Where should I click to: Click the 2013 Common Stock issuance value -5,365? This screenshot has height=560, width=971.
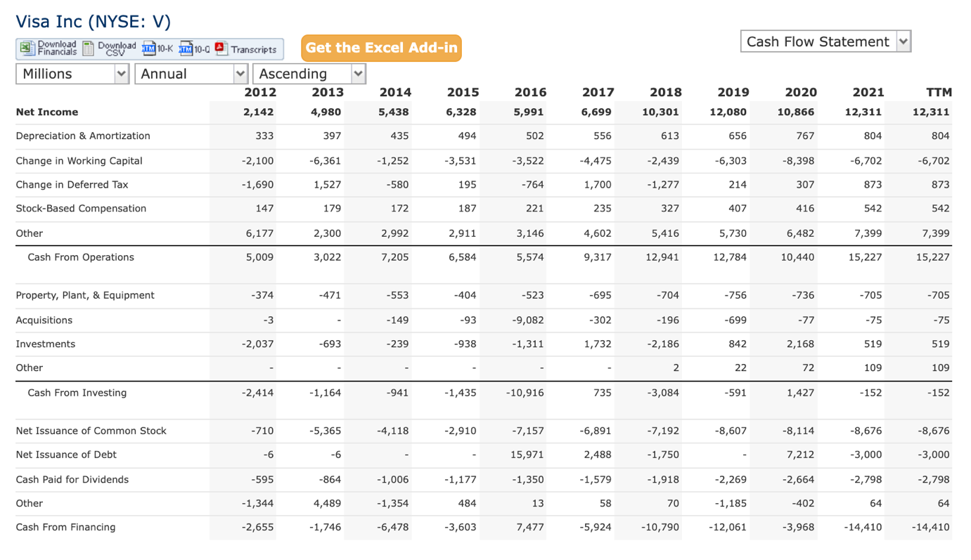(325, 431)
